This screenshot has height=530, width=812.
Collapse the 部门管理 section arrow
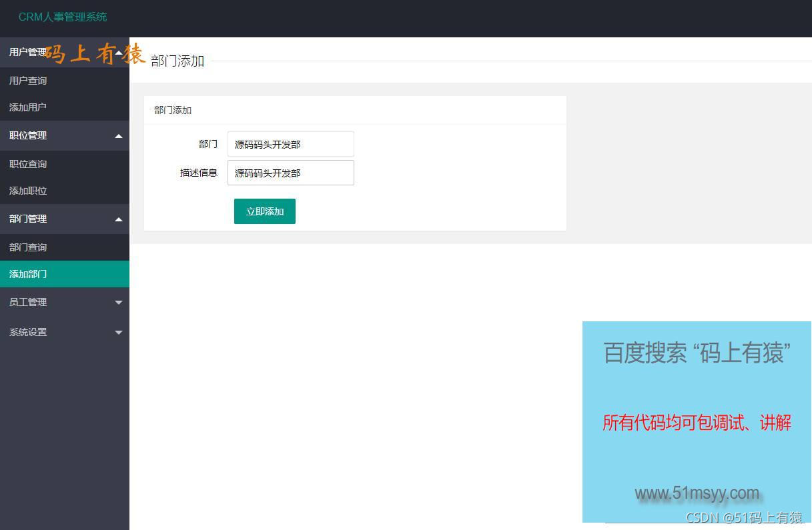coord(119,219)
